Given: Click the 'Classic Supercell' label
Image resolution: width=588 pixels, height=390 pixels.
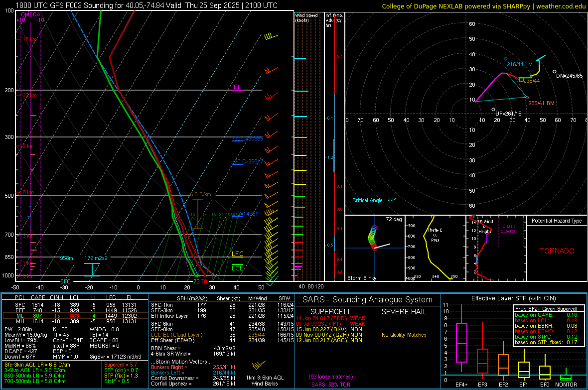Looking at the screenshot, I should (509, 229).
